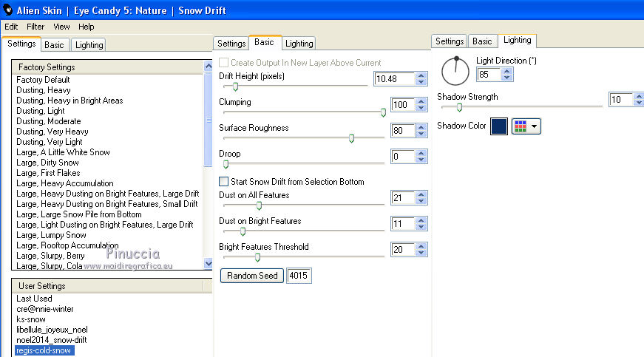Open the View menu
The image size is (644, 357).
coord(61,27)
